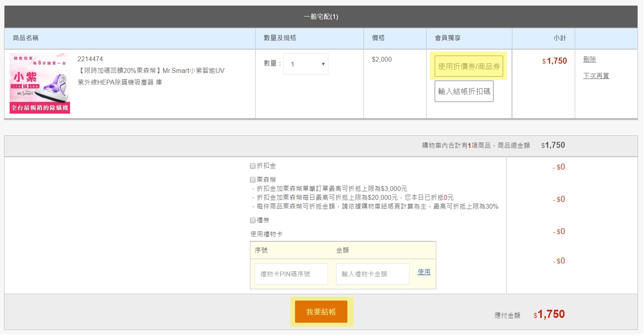Check the 禮券 checkbox
Viewport: 644px width, 336px height.
tap(253, 220)
